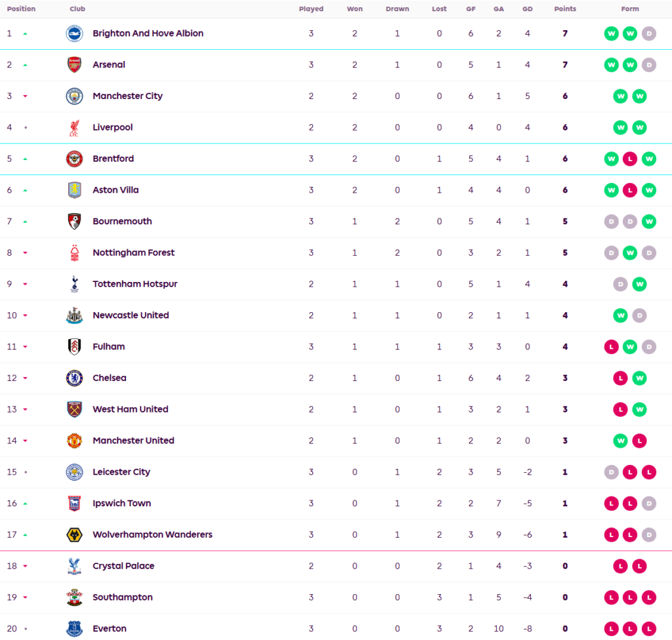Open the Manchester City crest icon

pos(74,96)
